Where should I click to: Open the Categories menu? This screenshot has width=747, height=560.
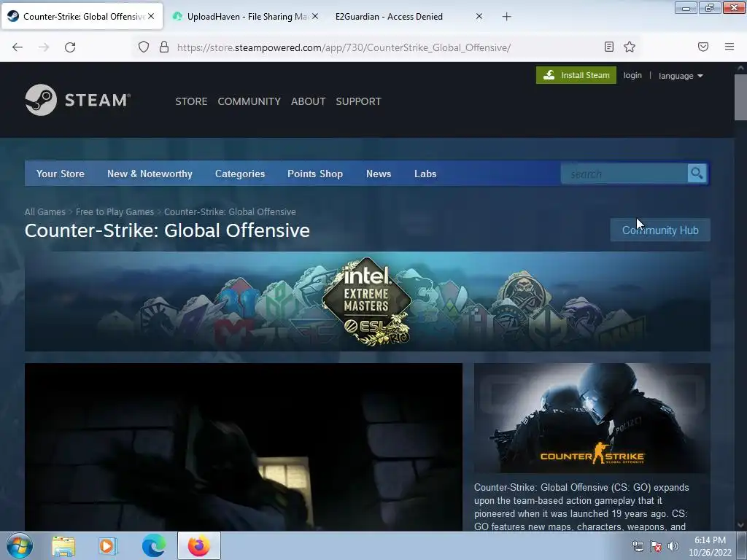[239, 174]
